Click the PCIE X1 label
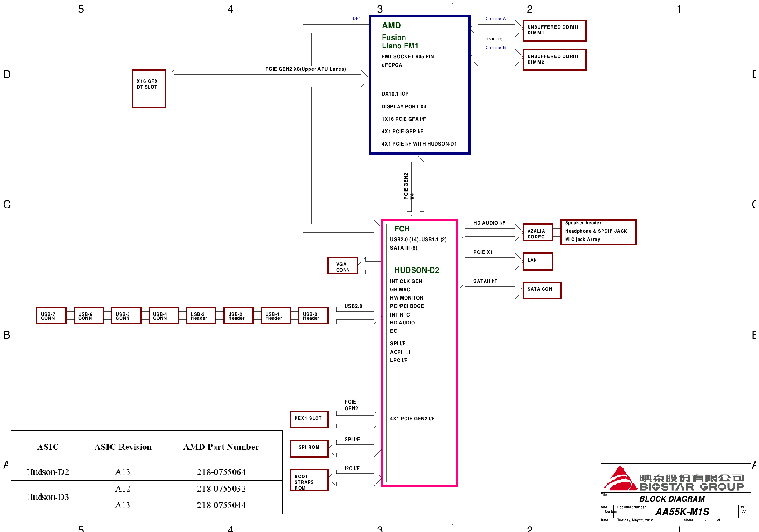Screen dimensions: 759x532 [x=483, y=252]
